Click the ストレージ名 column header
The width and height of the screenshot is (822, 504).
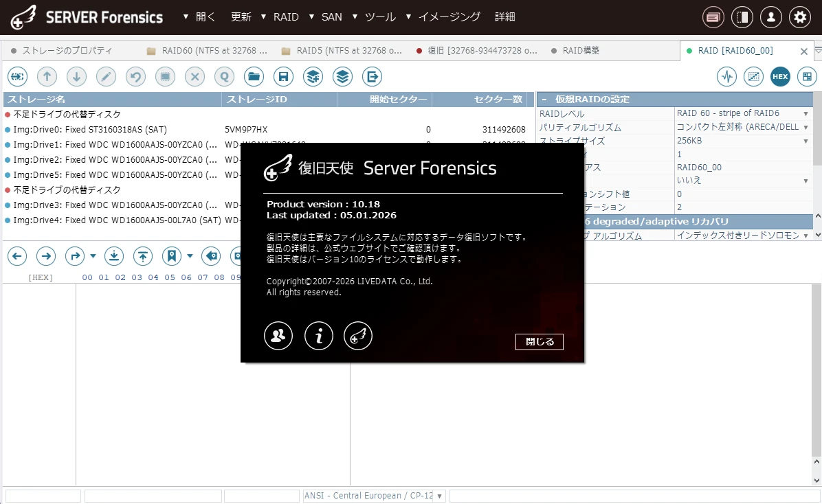pyautogui.click(x=113, y=99)
